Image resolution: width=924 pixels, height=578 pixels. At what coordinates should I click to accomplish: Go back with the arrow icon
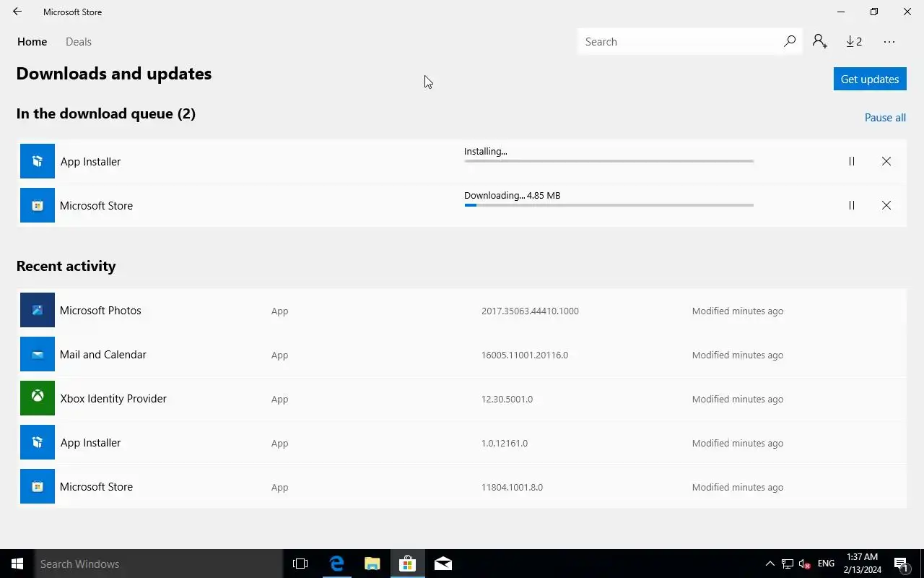click(x=17, y=12)
